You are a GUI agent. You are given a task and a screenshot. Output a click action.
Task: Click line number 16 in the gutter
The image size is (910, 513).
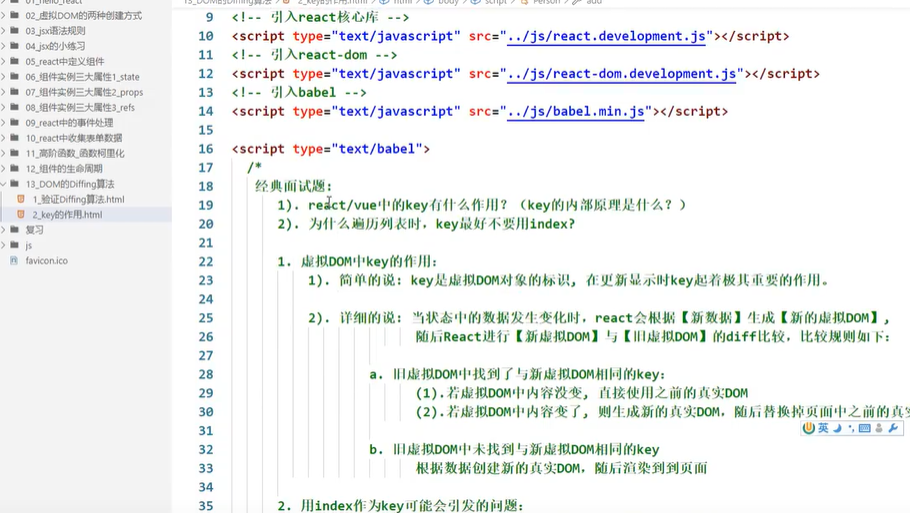(206, 149)
